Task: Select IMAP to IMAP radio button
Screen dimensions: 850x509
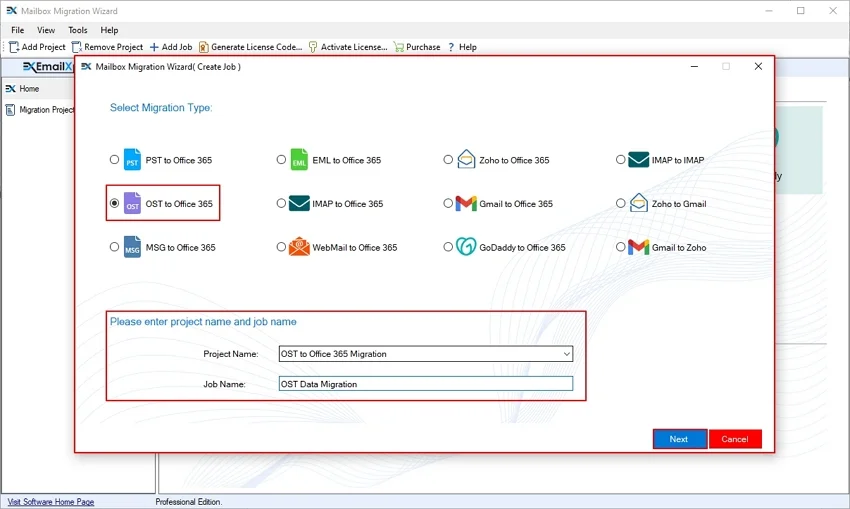Action: tap(620, 159)
